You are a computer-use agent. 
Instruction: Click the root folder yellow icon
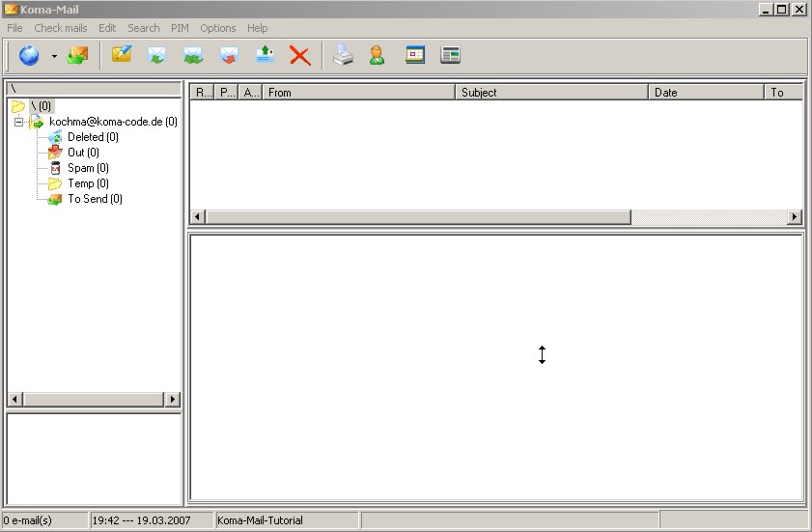click(18, 106)
